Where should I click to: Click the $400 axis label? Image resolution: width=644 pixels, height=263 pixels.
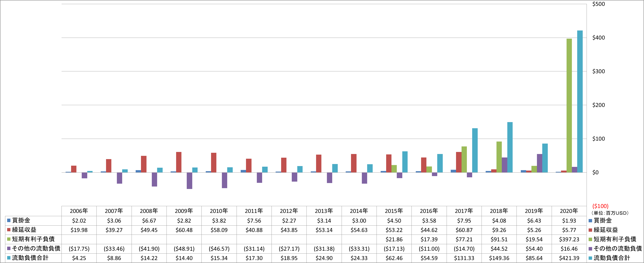(598, 38)
